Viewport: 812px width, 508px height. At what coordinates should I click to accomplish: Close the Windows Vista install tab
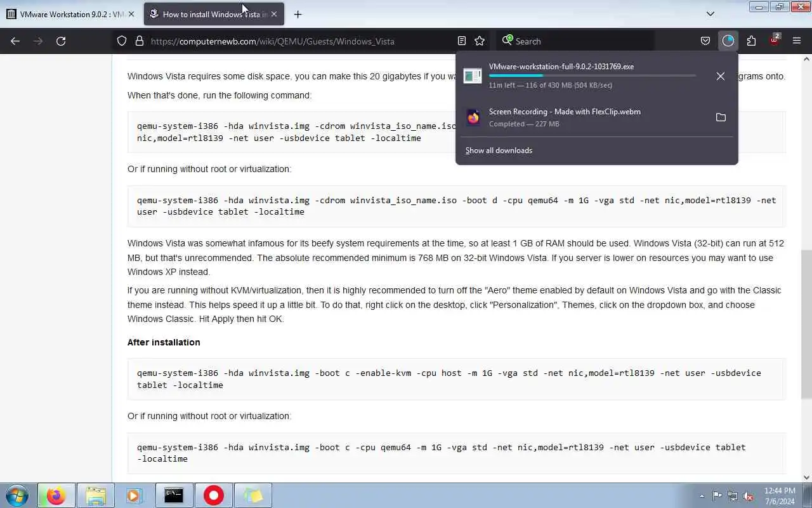tap(274, 14)
